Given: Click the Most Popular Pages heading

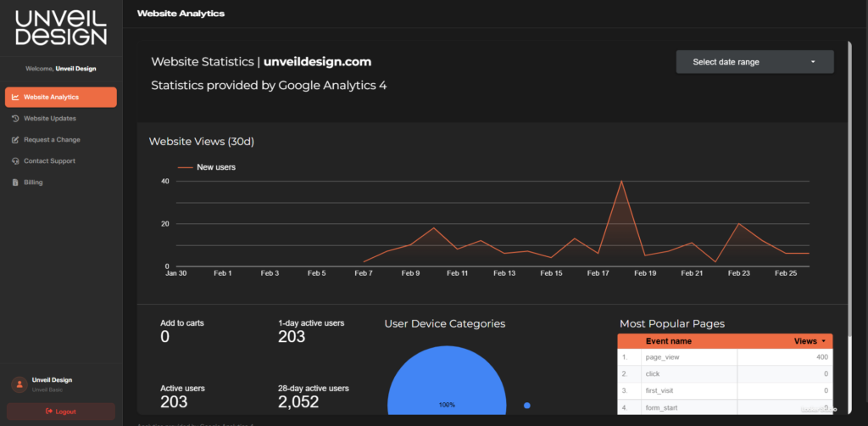Looking at the screenshot, I should point(672,324).
